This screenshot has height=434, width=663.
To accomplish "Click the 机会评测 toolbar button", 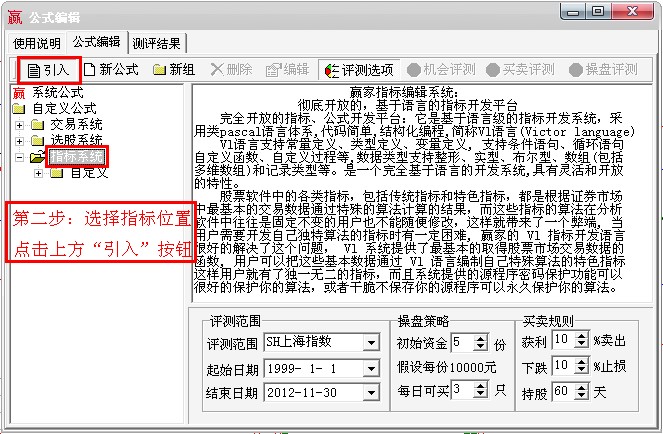I will pyautogui.click(x=442, y=70).
